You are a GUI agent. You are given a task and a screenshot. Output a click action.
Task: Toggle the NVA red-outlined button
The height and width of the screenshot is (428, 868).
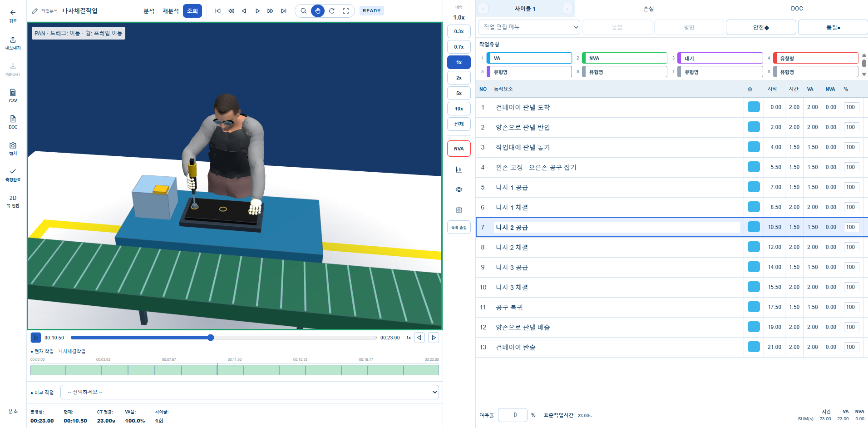459,149
